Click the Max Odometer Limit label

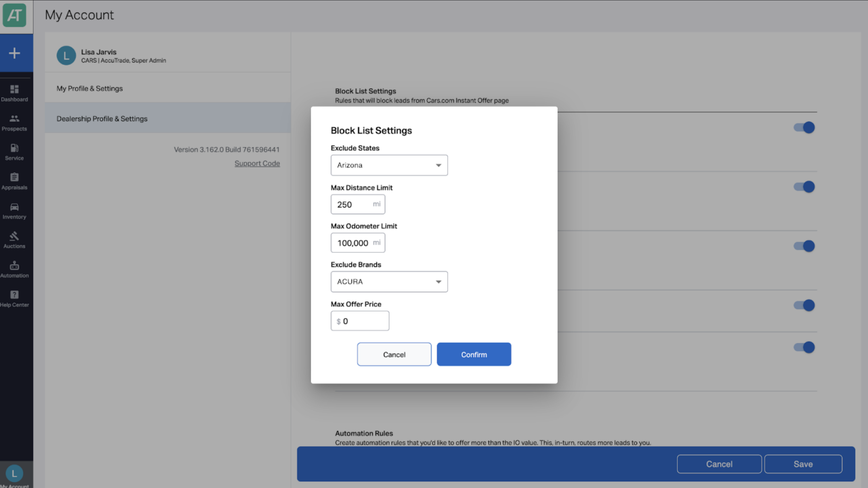coord(364,226)
